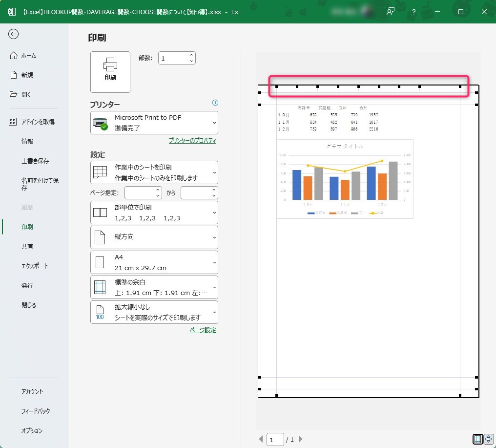Screen dimensions: 496x448
Task: Click the feedback person icon in title bar
Action: (390, 12)
